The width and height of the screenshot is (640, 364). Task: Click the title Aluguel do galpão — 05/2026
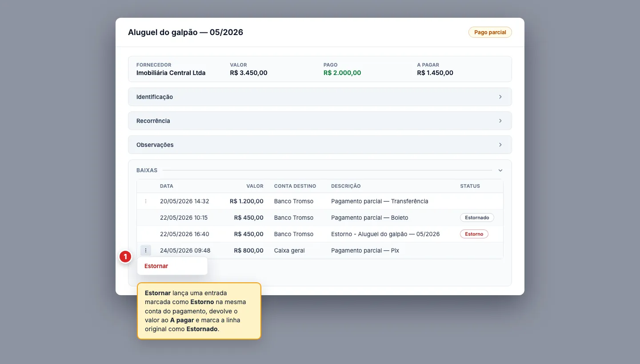coord(186,32)
